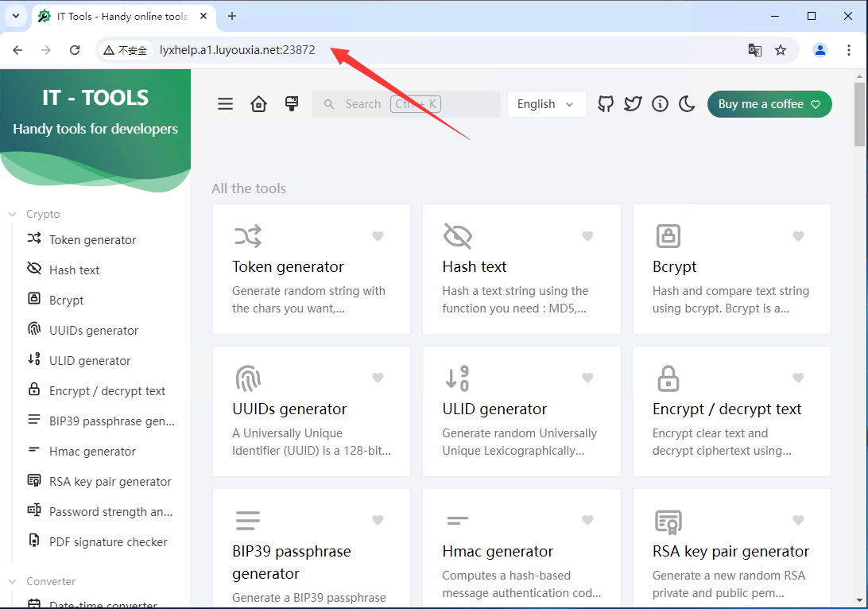Open a new browser tab
The width and height of the screenshot is (868, 609).
[232, 16]
